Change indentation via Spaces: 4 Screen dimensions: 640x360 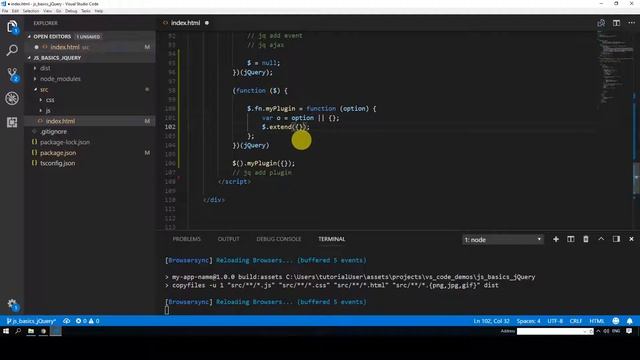528,321
